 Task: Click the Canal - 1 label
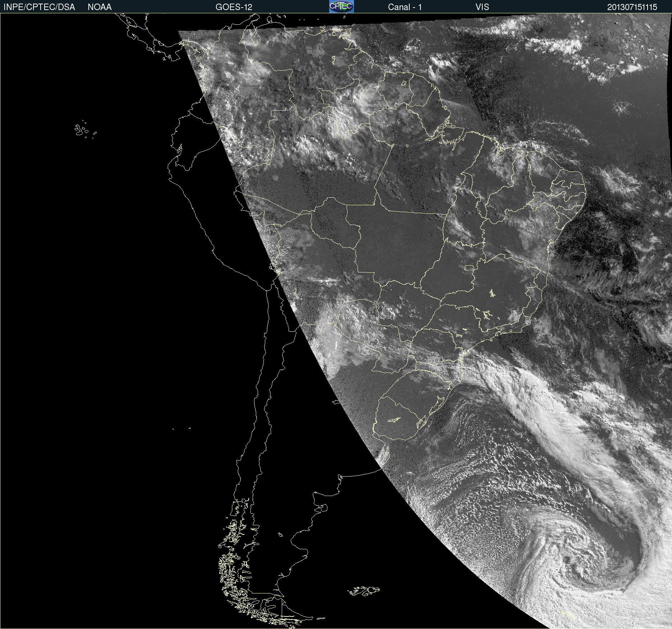point(405,7)
